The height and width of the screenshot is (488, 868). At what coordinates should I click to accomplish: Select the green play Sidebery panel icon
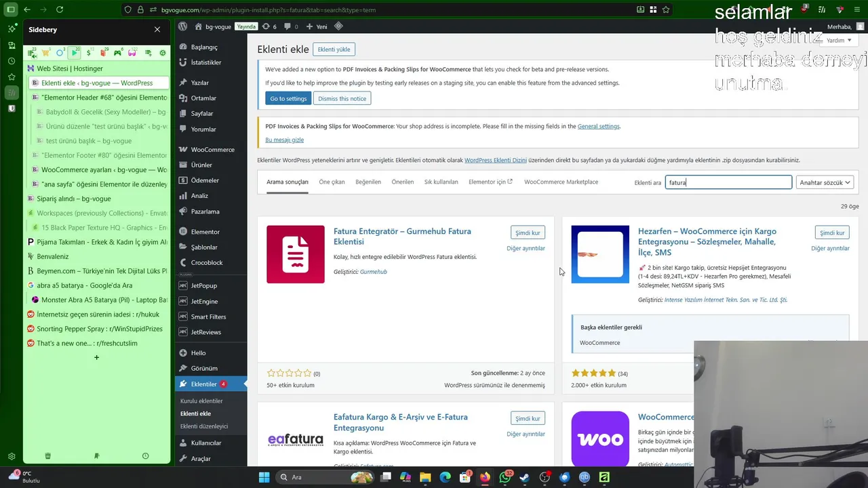pyautogui.click(x=75, y=52)
